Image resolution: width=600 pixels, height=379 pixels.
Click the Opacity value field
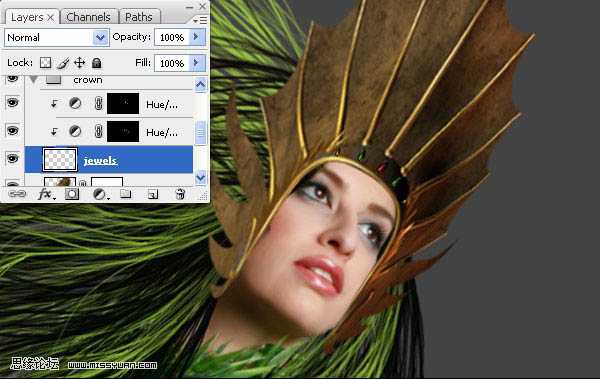point(172,38)
